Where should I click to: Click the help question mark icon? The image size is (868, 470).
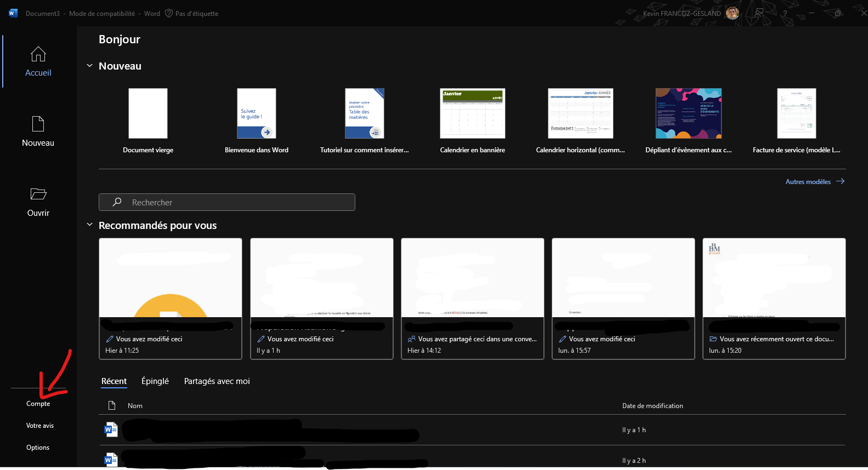click(x=785, y=13)
